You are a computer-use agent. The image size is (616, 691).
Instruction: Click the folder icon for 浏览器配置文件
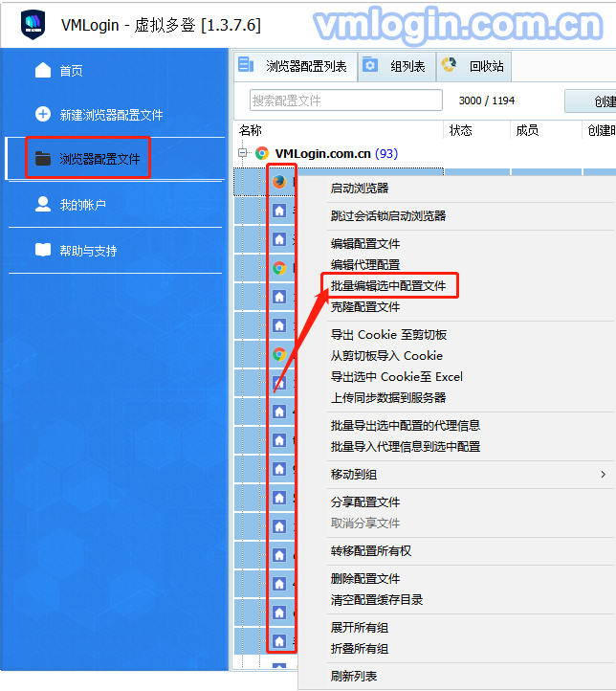pyautogui.click(x=43, y=158)
